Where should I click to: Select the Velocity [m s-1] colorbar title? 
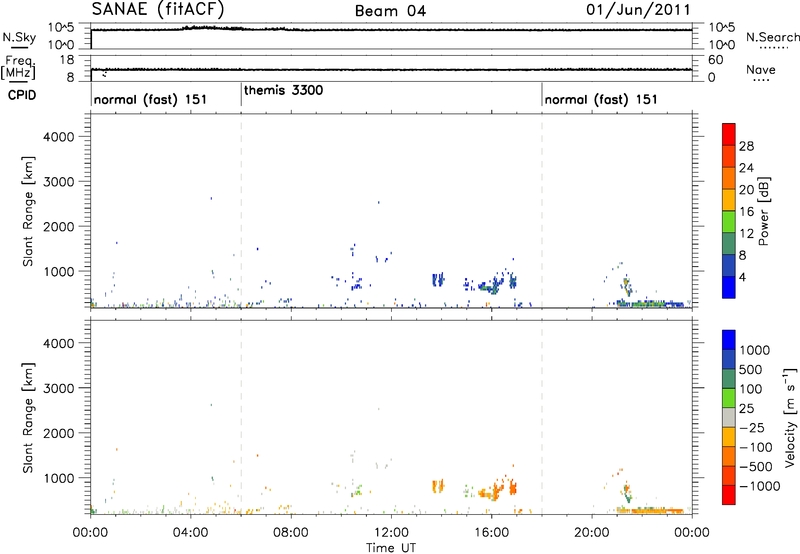click(x=790, y=417)
